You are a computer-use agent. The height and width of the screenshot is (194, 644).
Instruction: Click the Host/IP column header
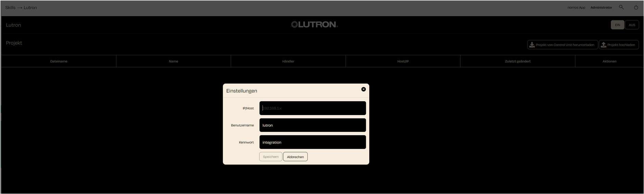[x=403, y=61]
